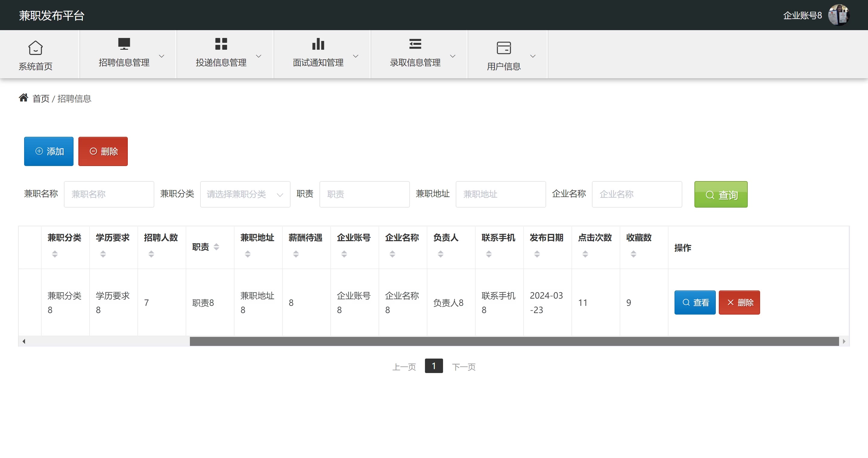Click the recruitment management monitor icon
Viewport: 868px width, 458px height.
pos(124,44)
